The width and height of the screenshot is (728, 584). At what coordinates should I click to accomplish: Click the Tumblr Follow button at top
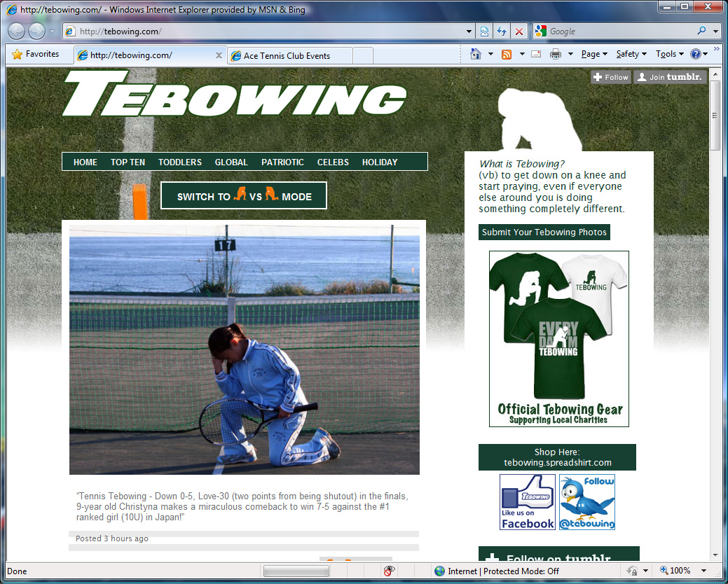pos(610,77)
